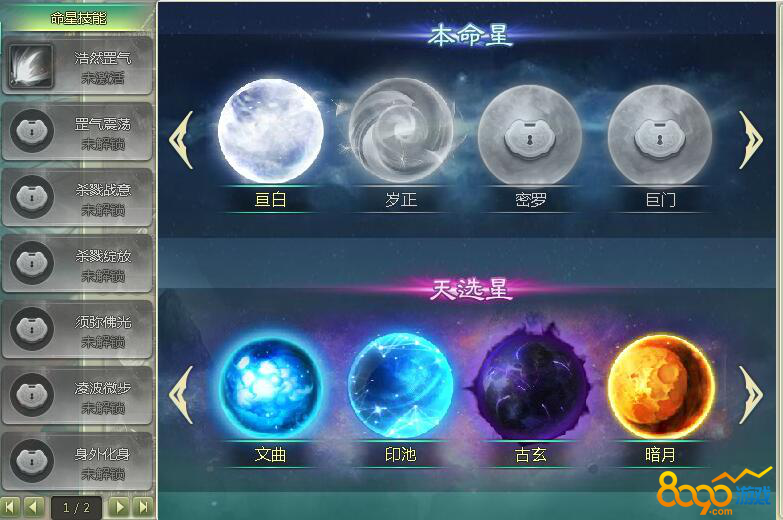Choose the 古玄 dark purple orb
The height and width of the screenshot is (520, 783).
[x=530, y=383]
